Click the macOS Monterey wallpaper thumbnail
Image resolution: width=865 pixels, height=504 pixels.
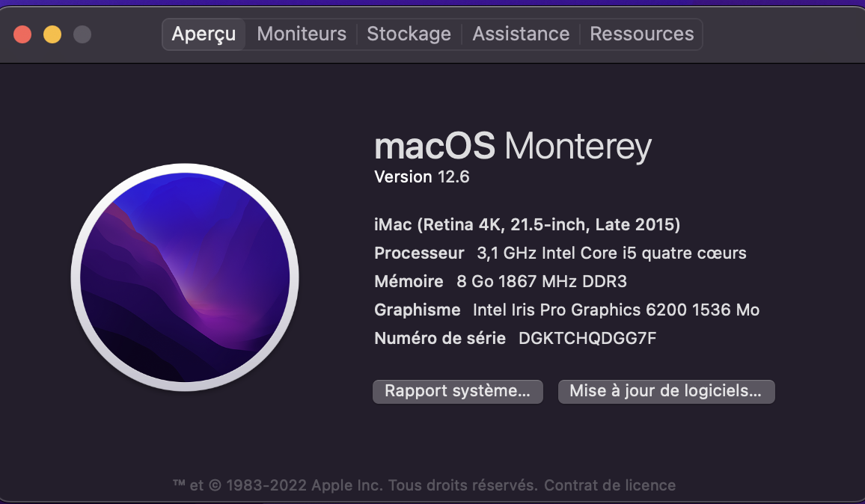point(184,277)
